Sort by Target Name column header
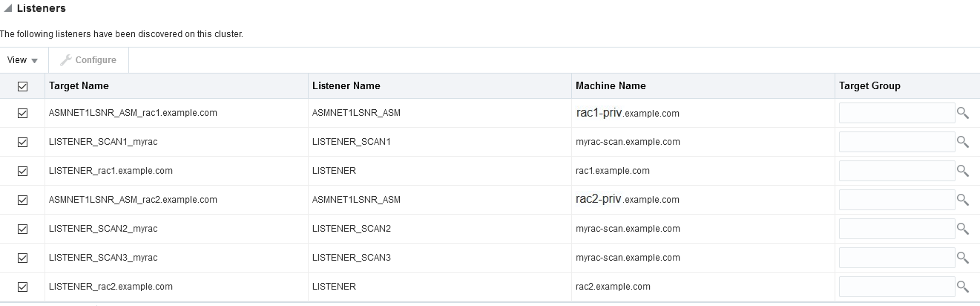Screen dimensions: 980x306 pyautogui.click(x=177, y=86)
